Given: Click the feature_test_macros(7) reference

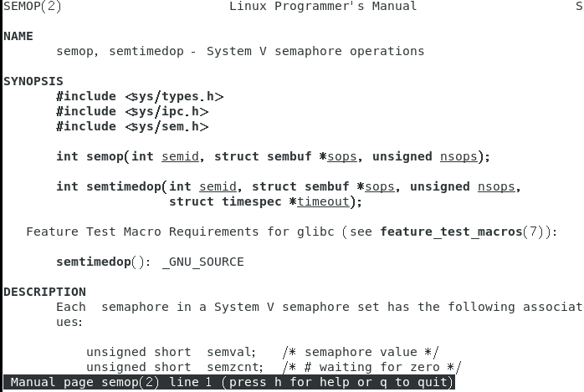Looking at the screenshot, I should (x=466, y=232).
